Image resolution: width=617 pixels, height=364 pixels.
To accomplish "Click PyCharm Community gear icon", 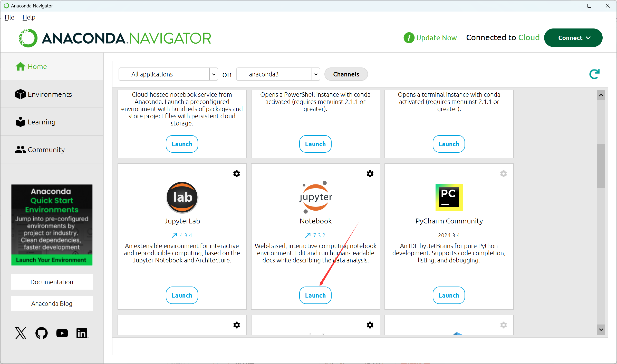I will pyautogui.click(x=503, y=174).
